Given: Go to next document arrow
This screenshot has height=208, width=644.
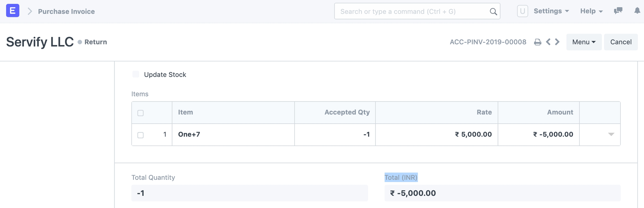Looking at the screenshot, I should tap(557, 42).
